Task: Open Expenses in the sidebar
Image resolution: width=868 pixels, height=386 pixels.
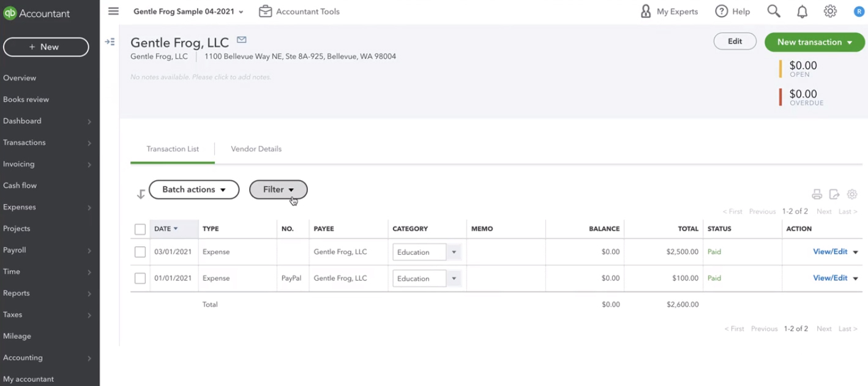Action: pyautogui.click(x=20, y=207)
